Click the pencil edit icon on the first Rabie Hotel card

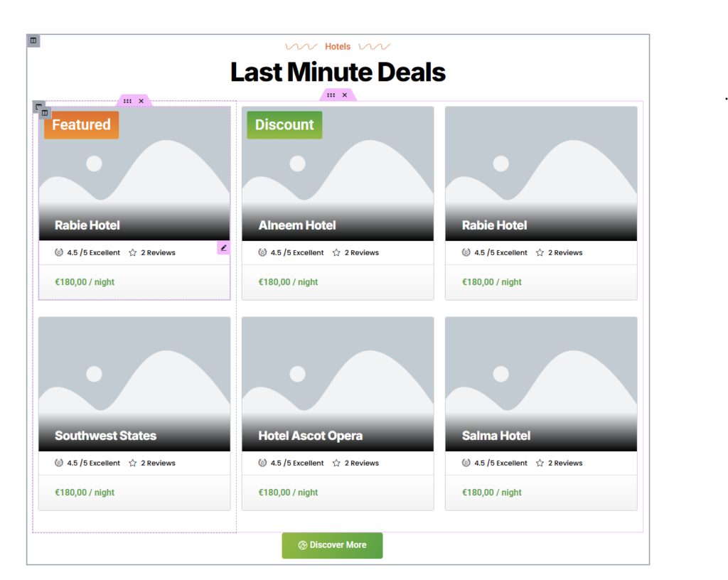coord(223,248)
